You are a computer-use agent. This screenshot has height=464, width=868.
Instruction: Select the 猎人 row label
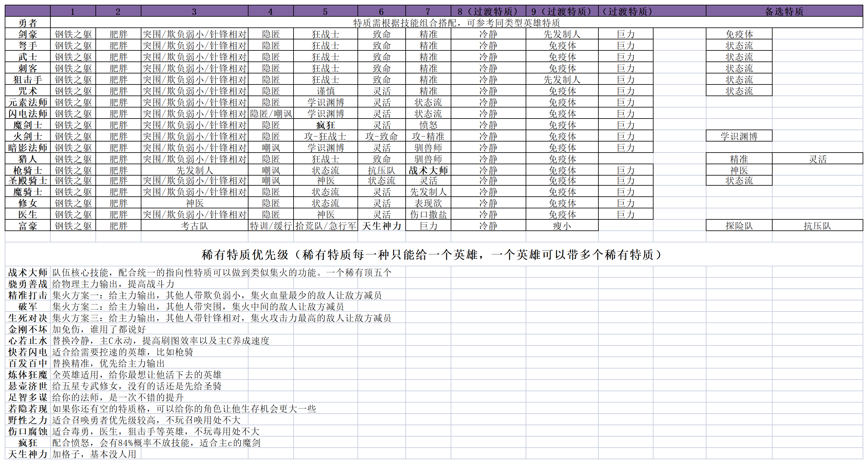point(28,159)
